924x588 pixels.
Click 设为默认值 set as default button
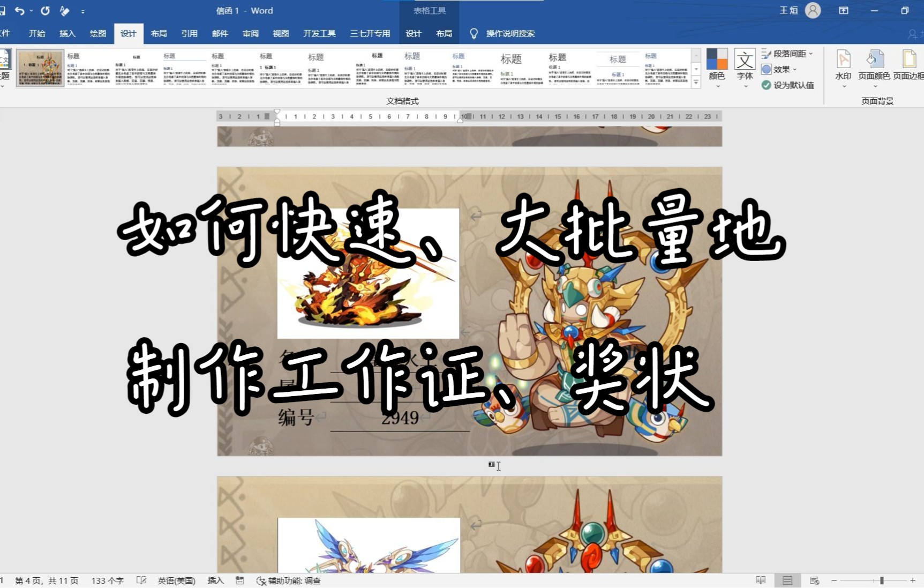pyautogui.click(x=788, y=85)
